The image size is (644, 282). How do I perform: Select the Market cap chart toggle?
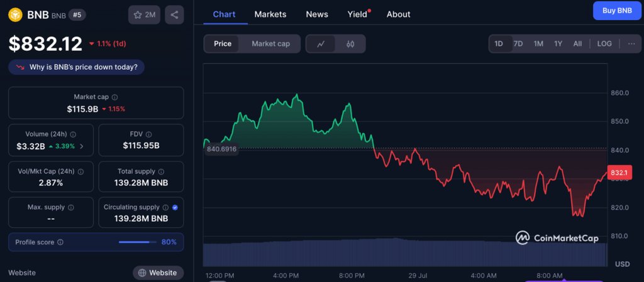pyautogui.click(x=270, y=44)
